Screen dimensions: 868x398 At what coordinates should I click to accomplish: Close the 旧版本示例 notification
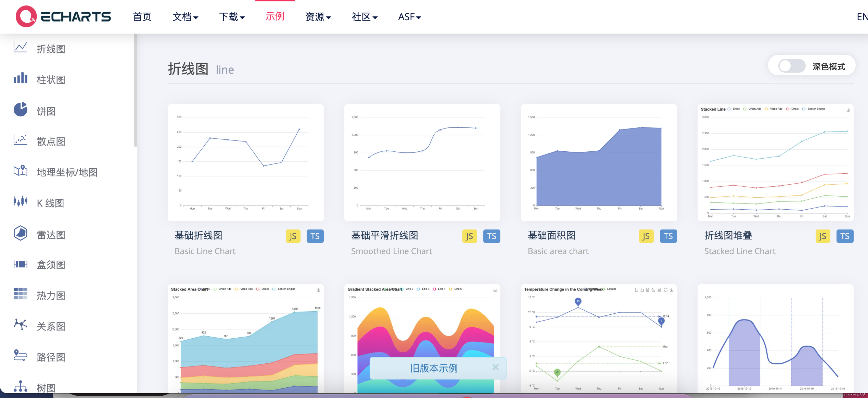coord(495,366)
